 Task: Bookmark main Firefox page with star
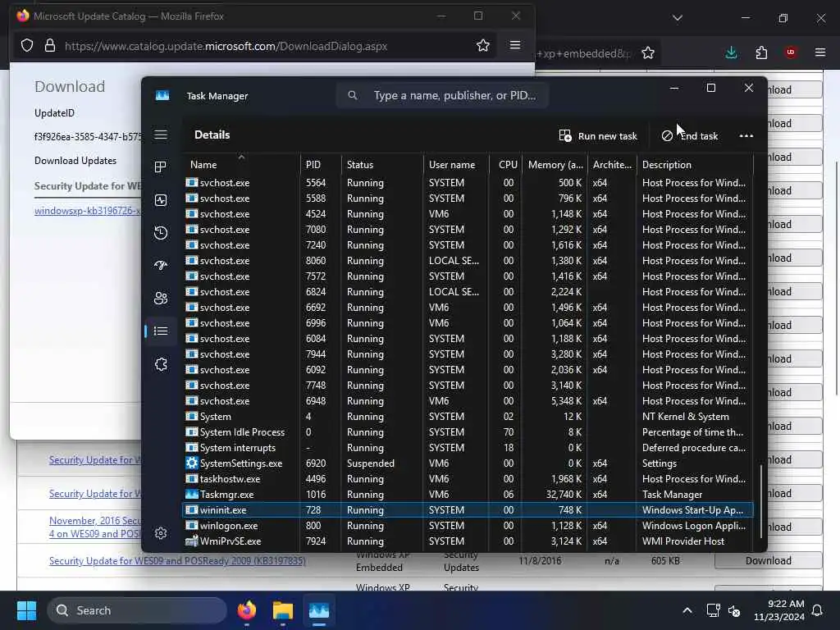(648, 52)
